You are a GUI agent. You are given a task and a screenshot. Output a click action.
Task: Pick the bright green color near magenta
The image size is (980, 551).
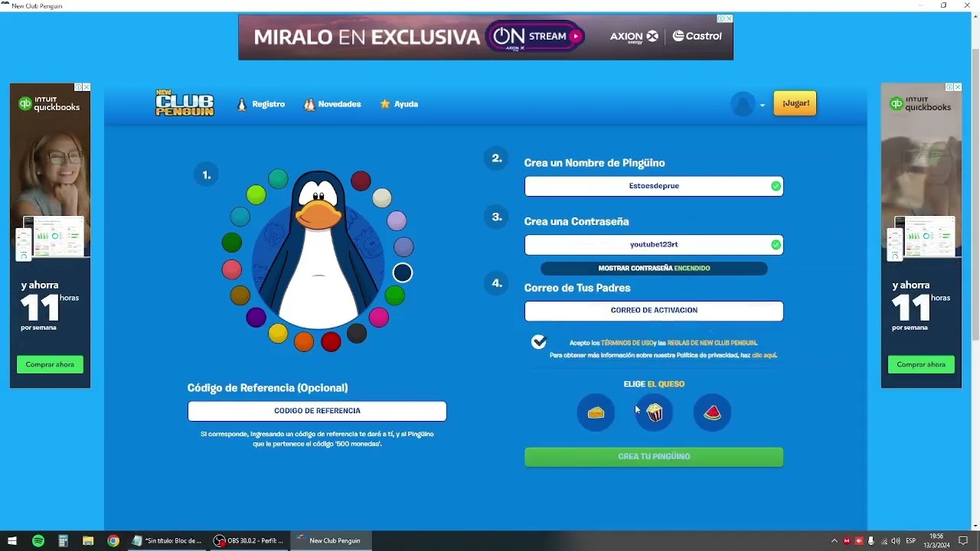point(394,295)
